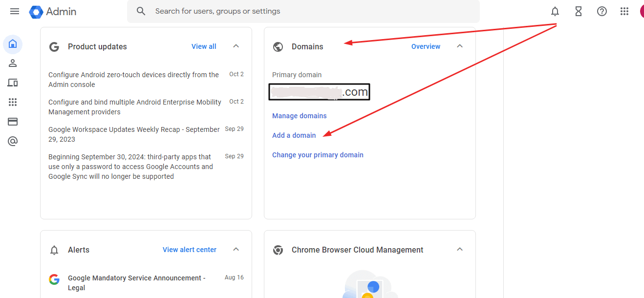Click the Product updates heading
Image resolution: width=644 pixels, height=298 pixels.
pyautogui.click(x=97, y=47)
